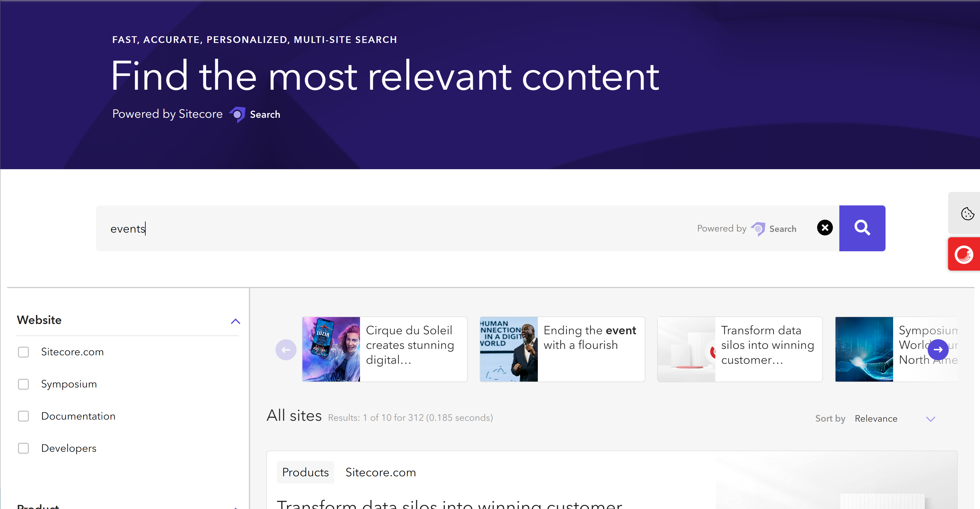Open cookie settings icon on the right edge
Viewport: 980px width, 509px height.
[967, 213]
